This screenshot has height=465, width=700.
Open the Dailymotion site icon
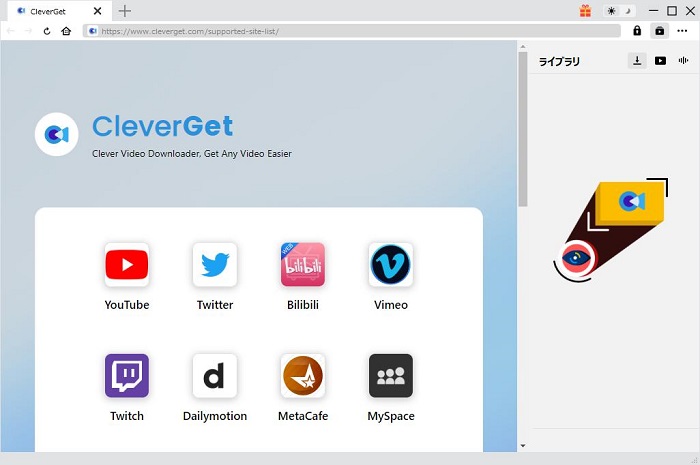pos(215,376)
